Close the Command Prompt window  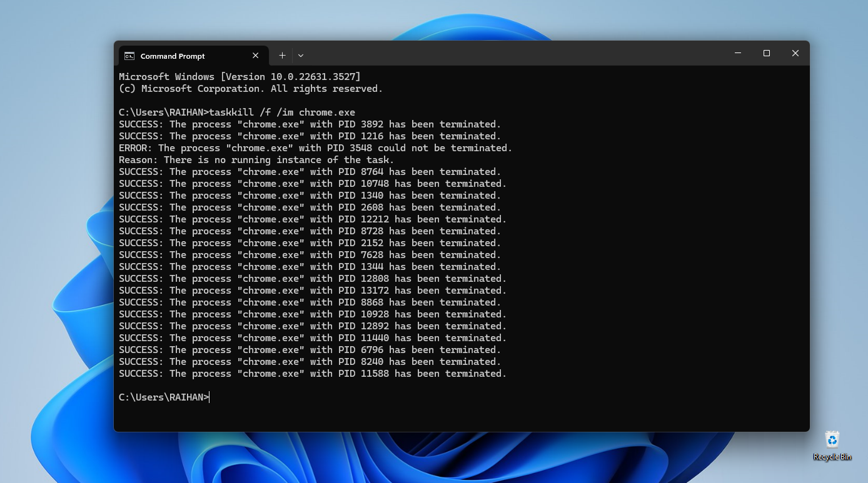click(x=795, y=53)
